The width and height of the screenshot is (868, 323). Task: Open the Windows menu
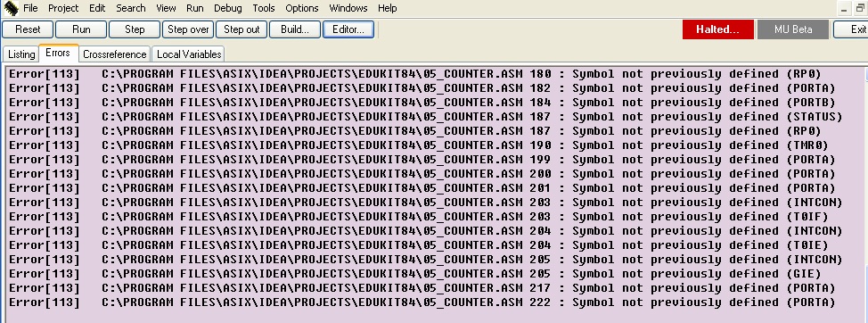[x=348, y=8]
